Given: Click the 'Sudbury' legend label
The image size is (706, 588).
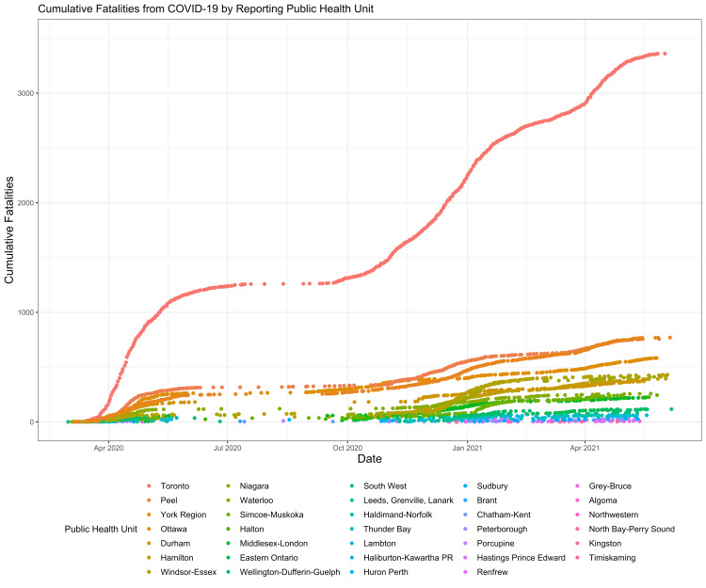Looking at the screenshot, I should (492, 485).
